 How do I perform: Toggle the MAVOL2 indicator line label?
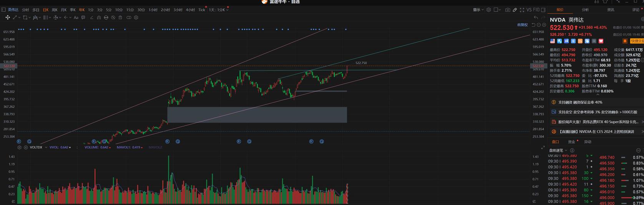coord(155,147)
